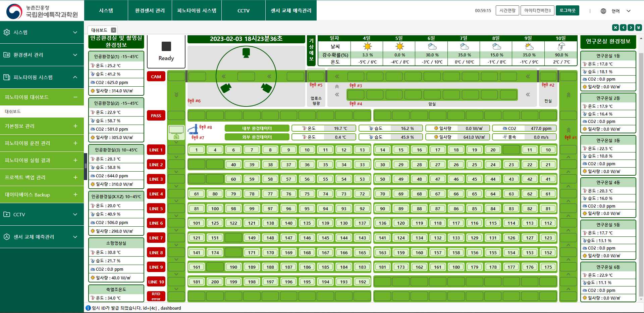
Task: Click the RFID antenna #3 icon
Action: click(353, 86)
